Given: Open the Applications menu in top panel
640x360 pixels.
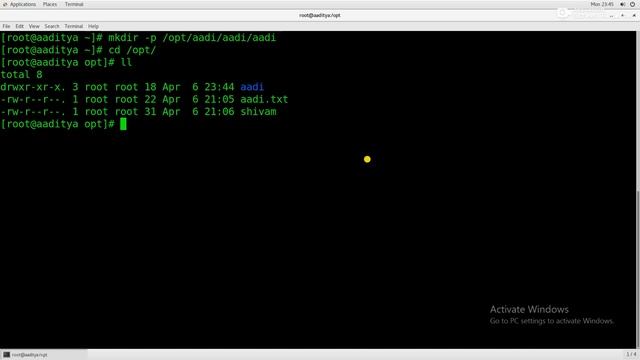Looking at the screenshot, I should 23,4.
